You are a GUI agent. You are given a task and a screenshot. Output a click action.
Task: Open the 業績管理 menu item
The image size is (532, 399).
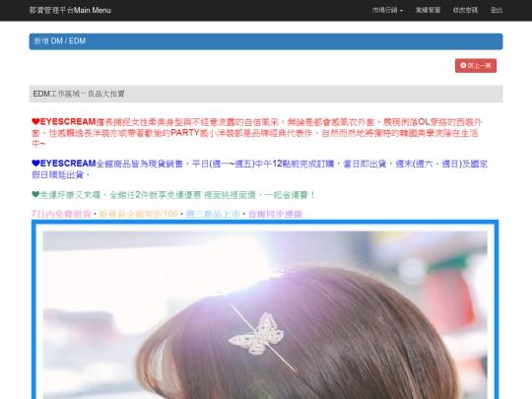(x=428, y=10)
